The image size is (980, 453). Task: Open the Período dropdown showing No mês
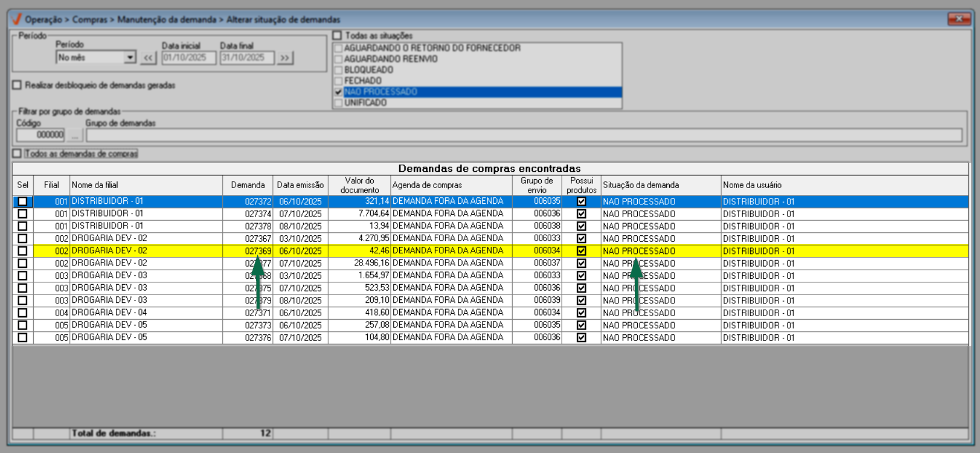(130, 58)
